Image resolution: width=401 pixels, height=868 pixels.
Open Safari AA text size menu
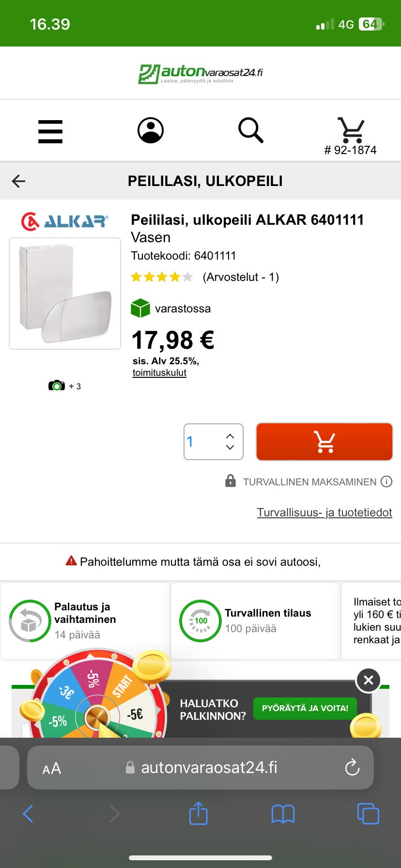52,768
